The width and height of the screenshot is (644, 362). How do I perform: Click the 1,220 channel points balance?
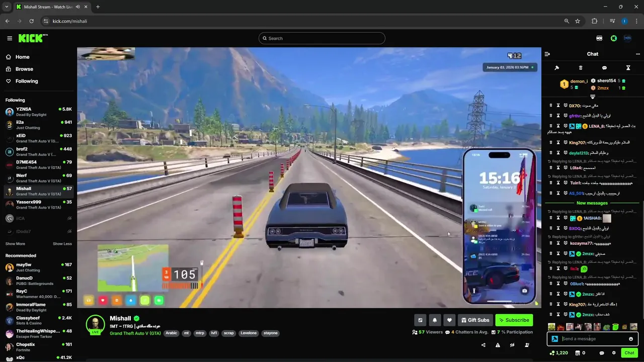(559, 353)
